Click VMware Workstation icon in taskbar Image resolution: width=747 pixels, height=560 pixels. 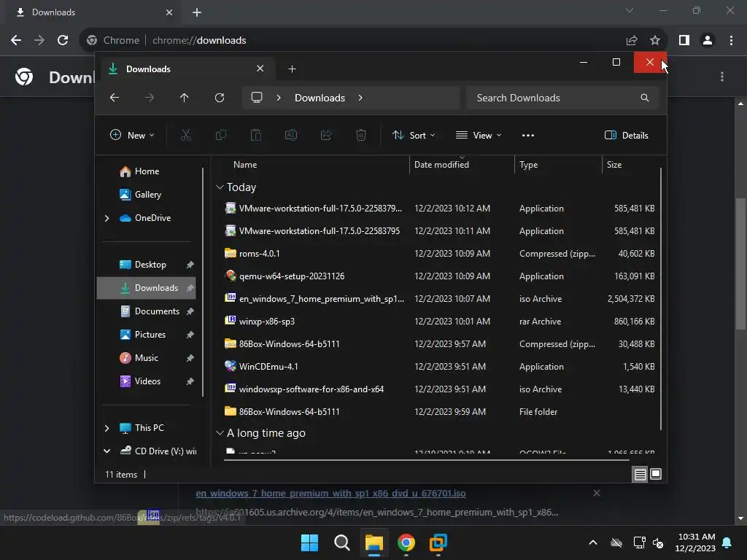pos(438,542)
